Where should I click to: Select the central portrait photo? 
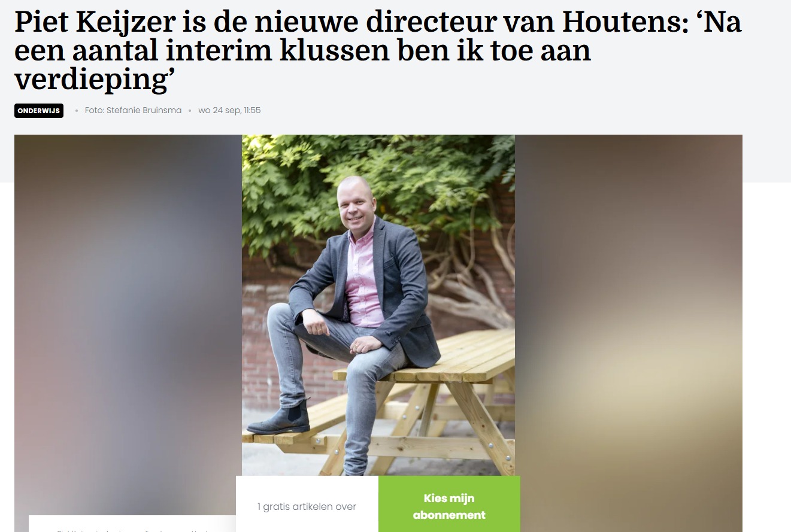pyautogui.click(x=378, y=305)
